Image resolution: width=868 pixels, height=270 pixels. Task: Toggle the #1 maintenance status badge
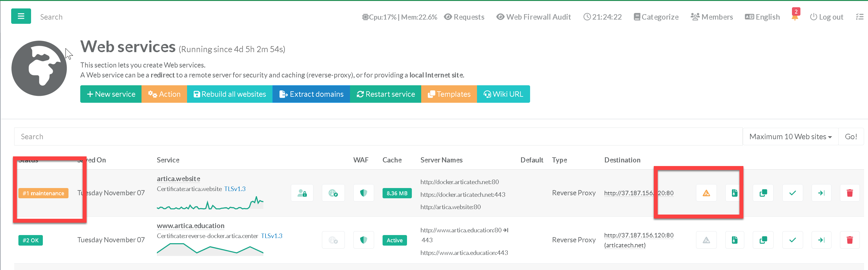pos(43,193)
